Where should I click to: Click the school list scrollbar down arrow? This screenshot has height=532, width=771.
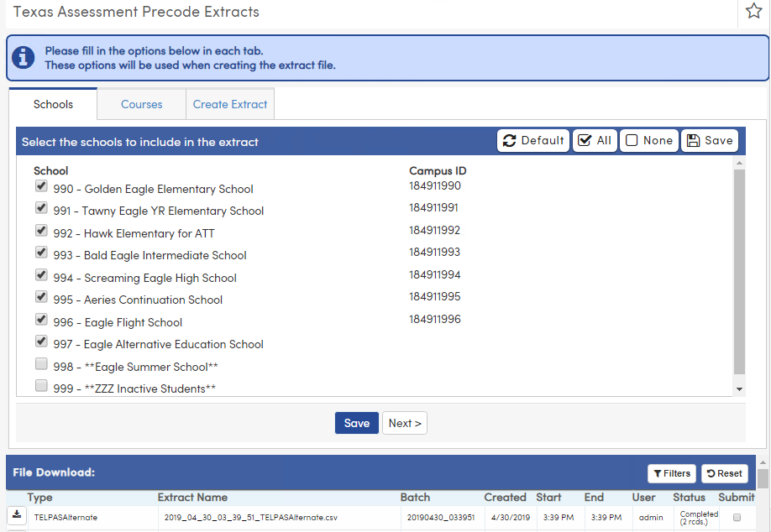[x=740, y=389]
